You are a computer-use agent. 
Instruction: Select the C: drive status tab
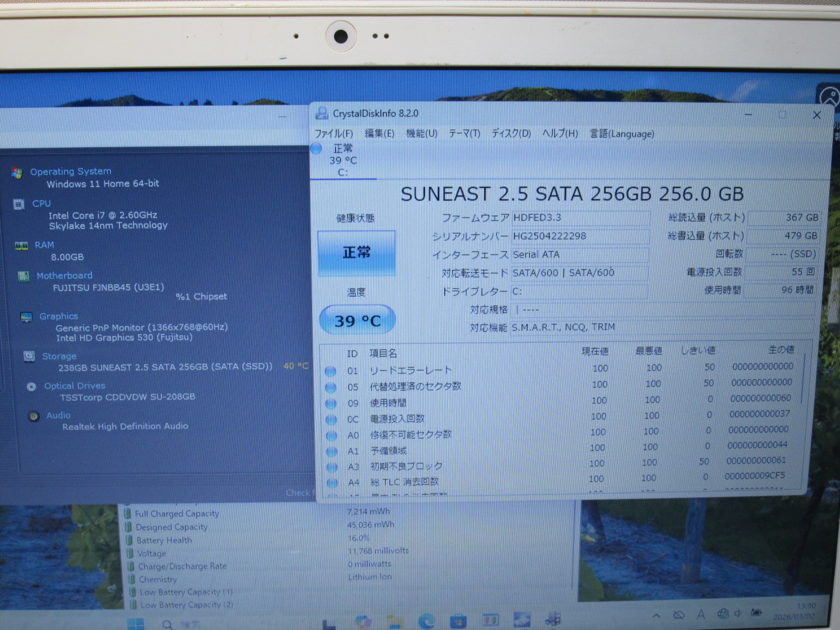click(x=341, y=160)
